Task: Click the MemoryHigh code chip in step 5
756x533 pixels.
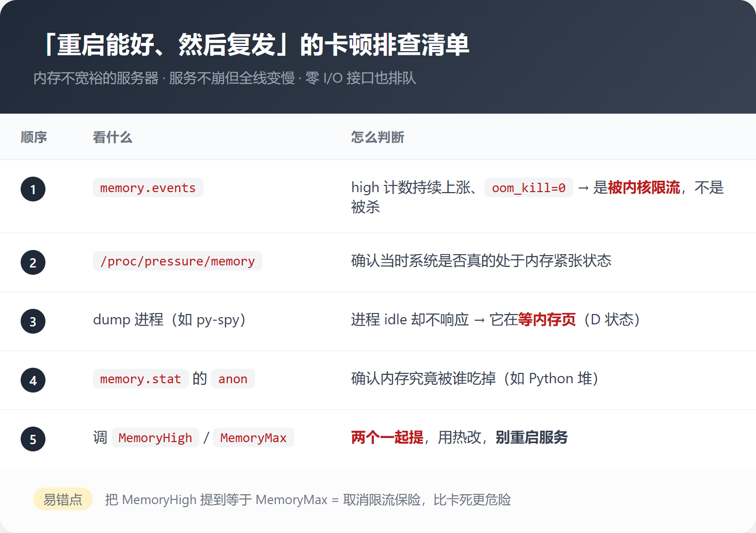Action: pyautogui.click(x=155, y=437)
